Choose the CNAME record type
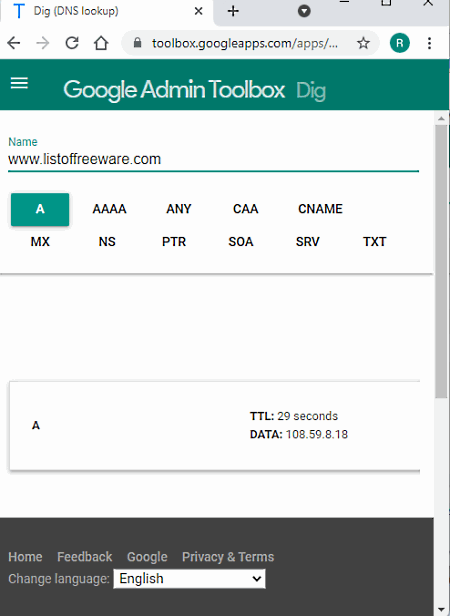This screenshot has width=450, height=616. (x=320, y=209)
